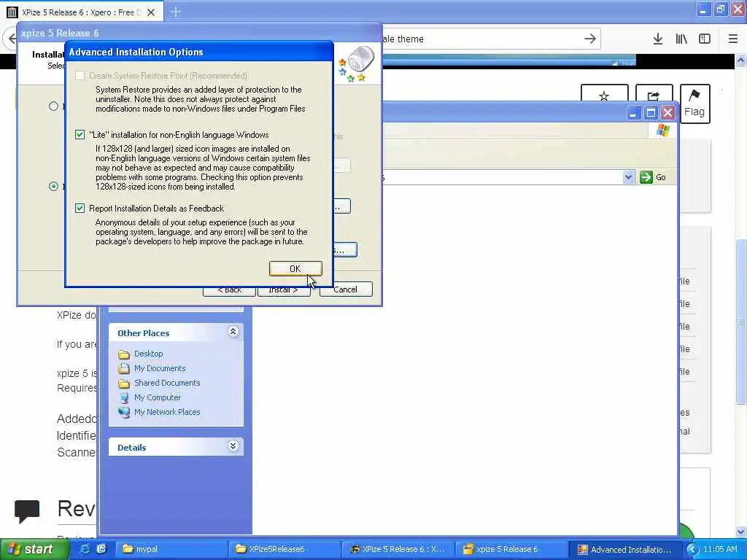This screenshot has width=747, height=560.
Task: Switch to xpize 5 Release 6 installer taskbar item
Action: [511, 549]
